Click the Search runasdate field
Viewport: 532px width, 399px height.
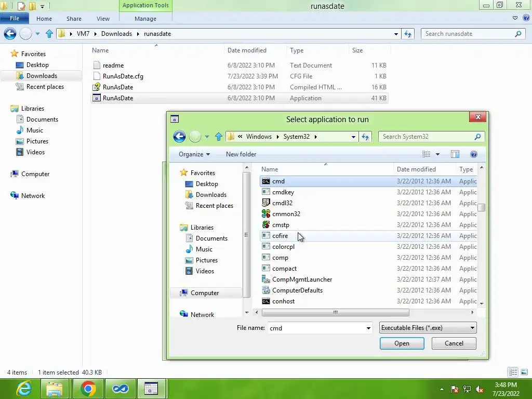click(473, 34)
